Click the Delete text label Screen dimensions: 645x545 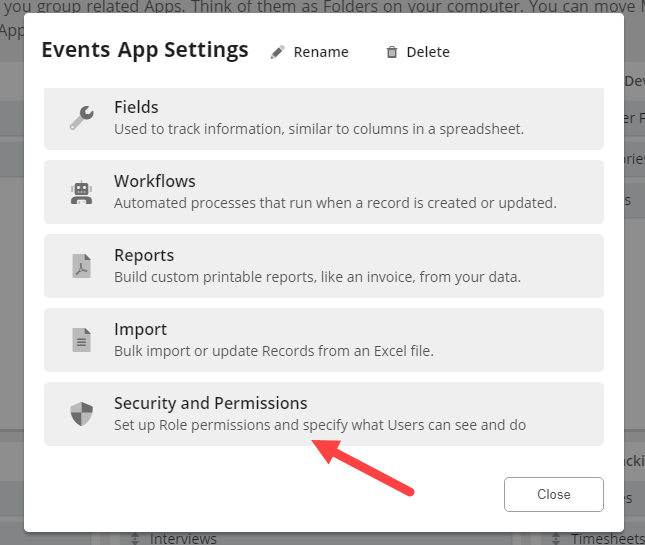tap(428, 52)
